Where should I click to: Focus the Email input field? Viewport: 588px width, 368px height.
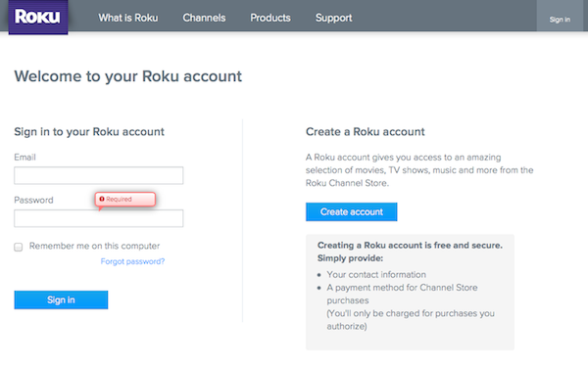[x=99, y=175]
